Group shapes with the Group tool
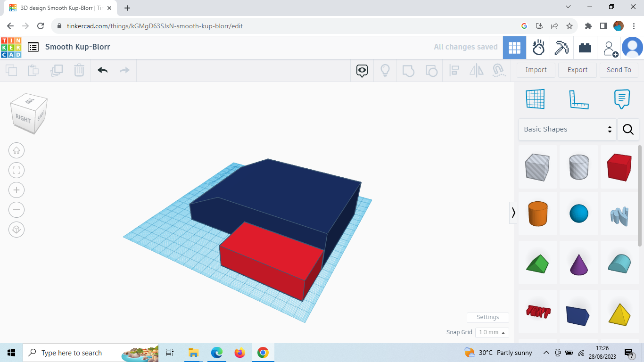This screenshot has width=644, height=362. point(408,70)
